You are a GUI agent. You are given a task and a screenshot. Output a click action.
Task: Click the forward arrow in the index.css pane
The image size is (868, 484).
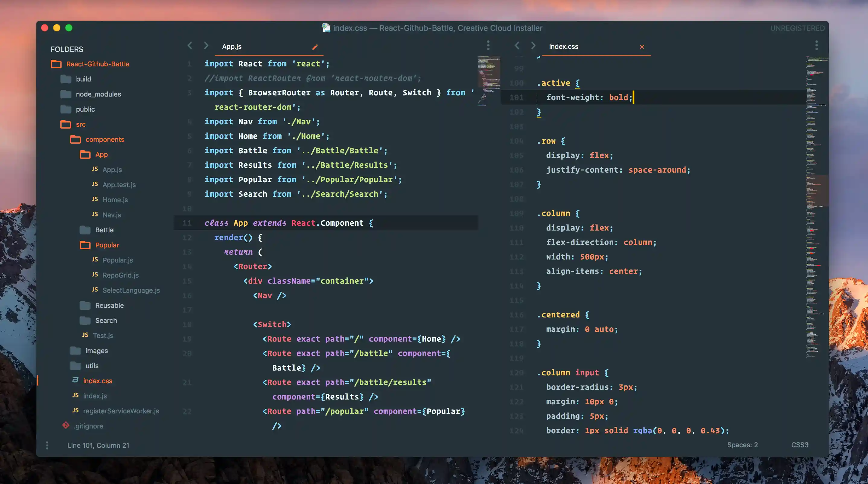click(533, 46)
